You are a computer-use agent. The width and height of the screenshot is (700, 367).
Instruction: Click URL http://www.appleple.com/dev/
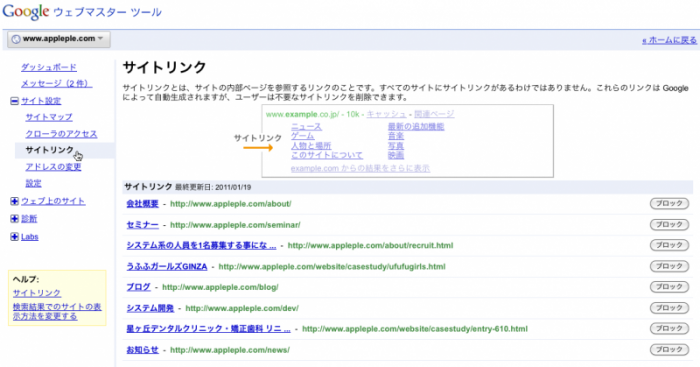[242, 309]
